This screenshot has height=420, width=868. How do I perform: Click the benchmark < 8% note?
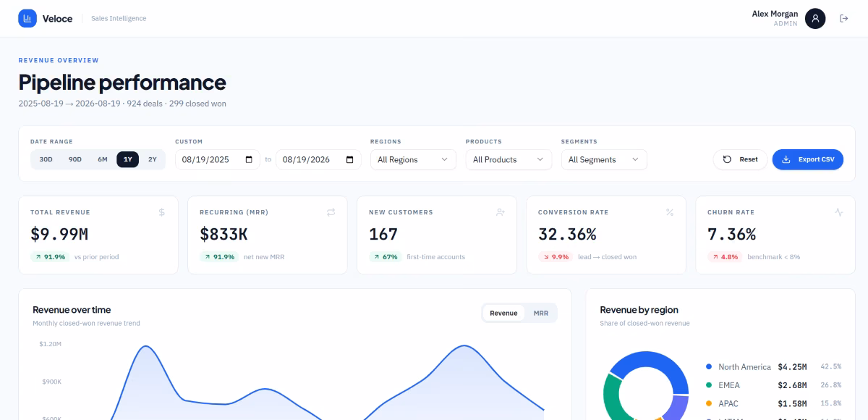[773, 257]
